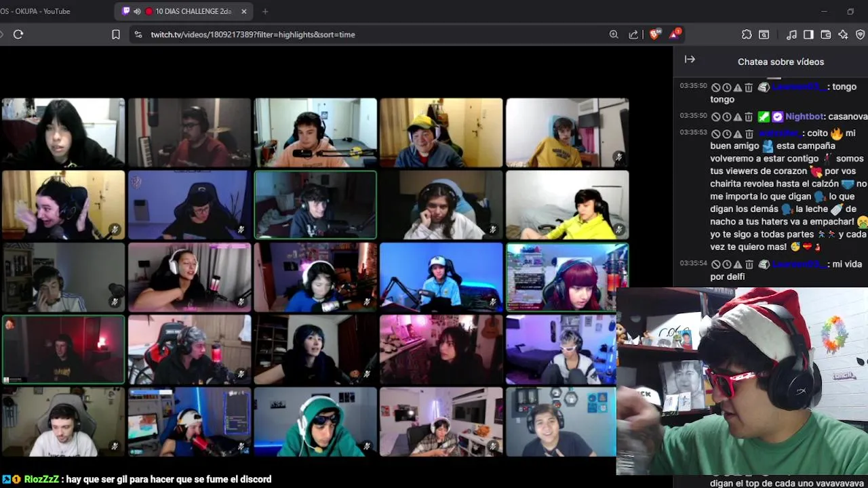
Task: Ban Nightbot using the ban icon
Action: click(x=715, y=117)
